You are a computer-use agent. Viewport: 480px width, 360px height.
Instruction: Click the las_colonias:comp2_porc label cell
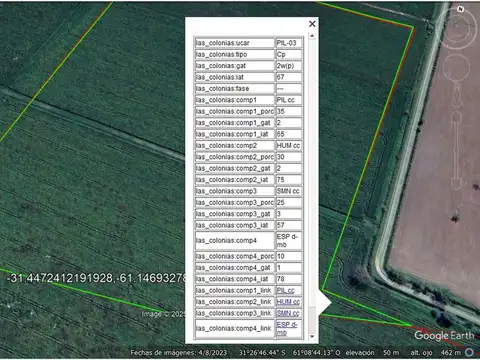[235, 157]
